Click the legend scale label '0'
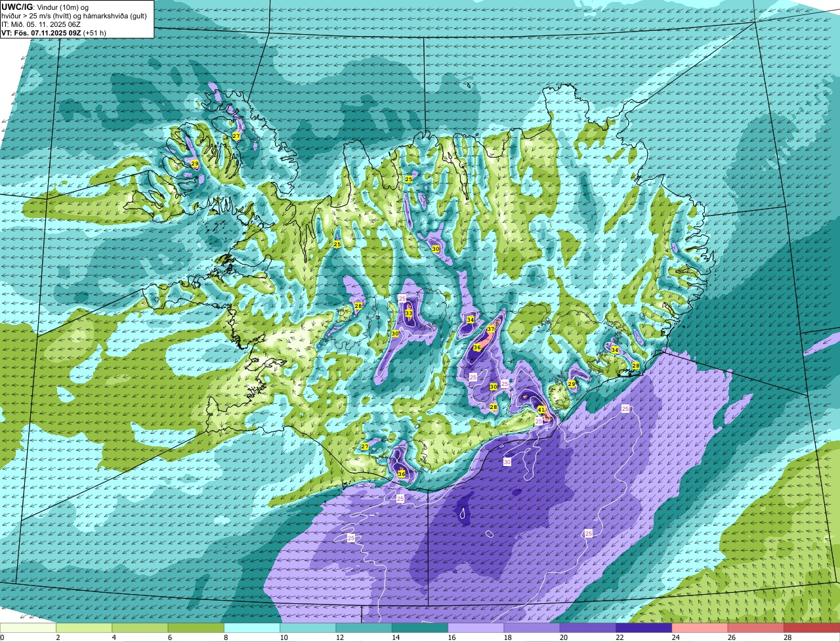Image resolution: width=840 pixels, height=642 pixels. coord(2,637)
